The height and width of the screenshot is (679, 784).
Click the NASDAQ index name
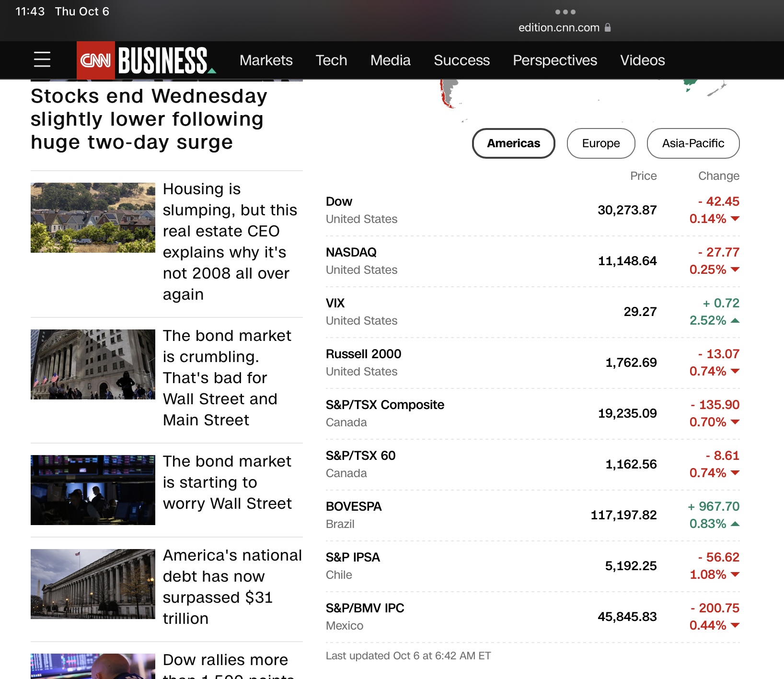point(351,252)
